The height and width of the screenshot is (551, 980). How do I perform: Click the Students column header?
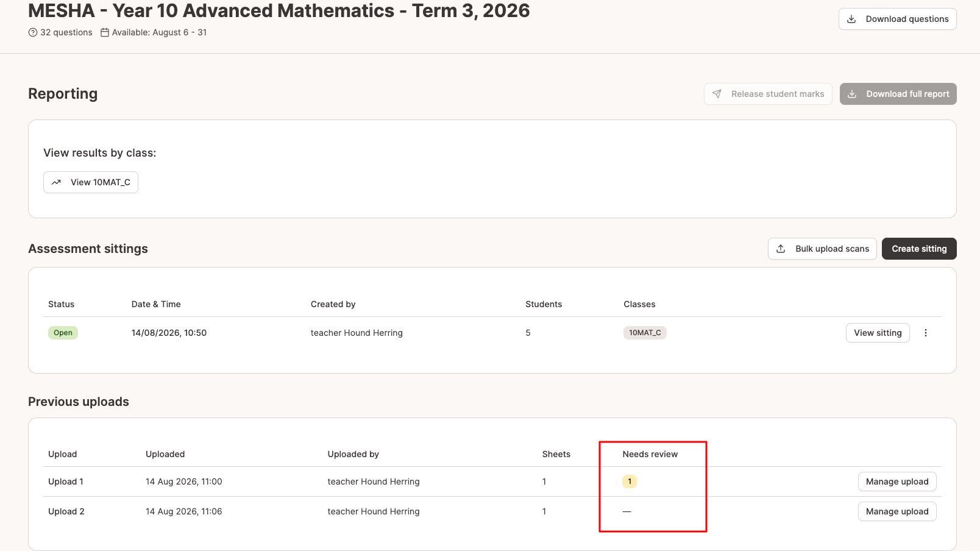[544, 304]
